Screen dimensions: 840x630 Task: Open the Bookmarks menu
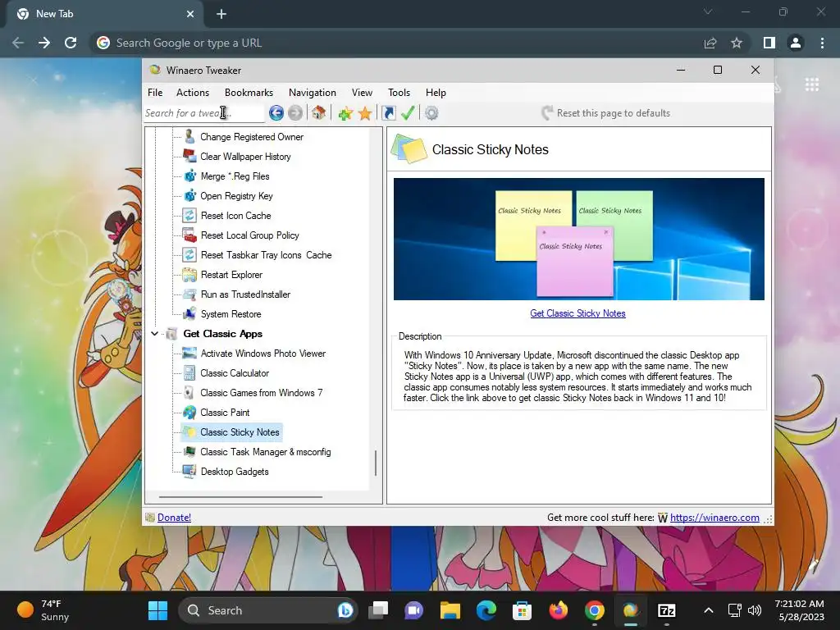pyautogui.click(x=249, y=92)
